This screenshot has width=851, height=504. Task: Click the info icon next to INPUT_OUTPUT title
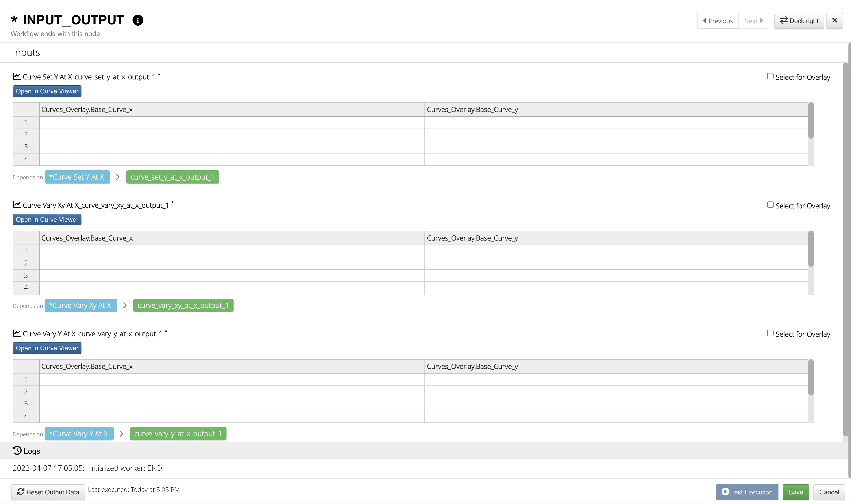pos(138,20)
